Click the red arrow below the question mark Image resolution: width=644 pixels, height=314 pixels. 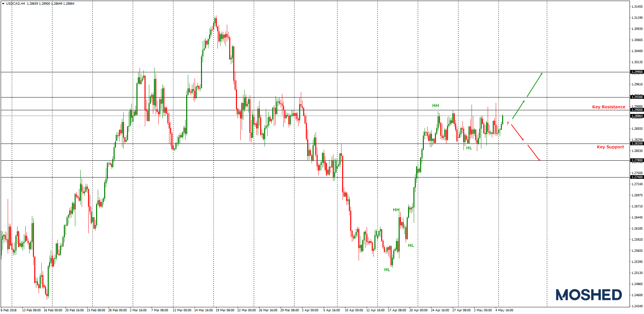[x=517, y=132]
